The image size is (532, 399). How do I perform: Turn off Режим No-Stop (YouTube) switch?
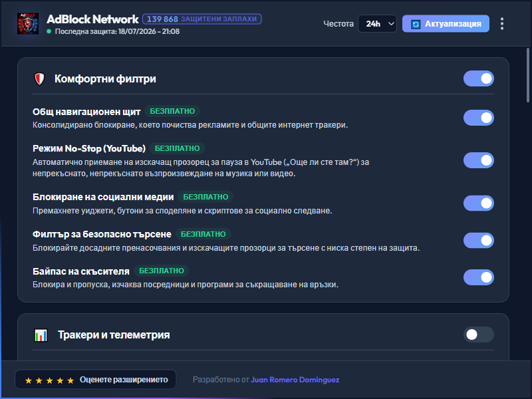[478, 160]
